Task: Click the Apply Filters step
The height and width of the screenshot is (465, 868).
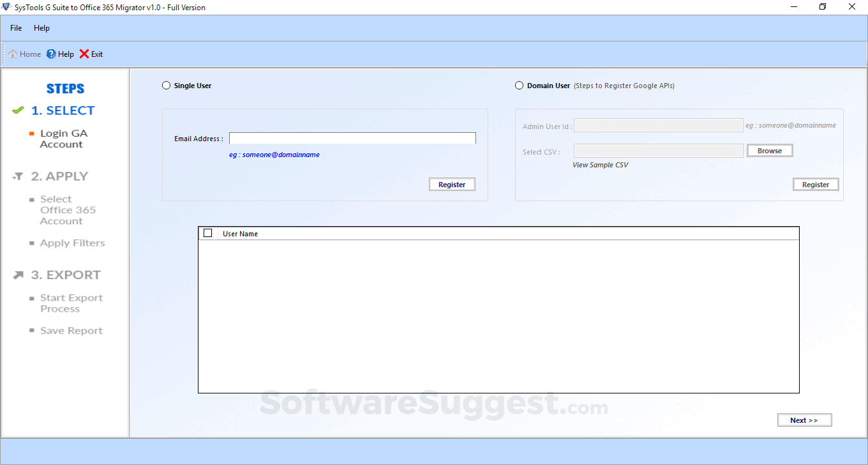Action: (x=72, y=243)
